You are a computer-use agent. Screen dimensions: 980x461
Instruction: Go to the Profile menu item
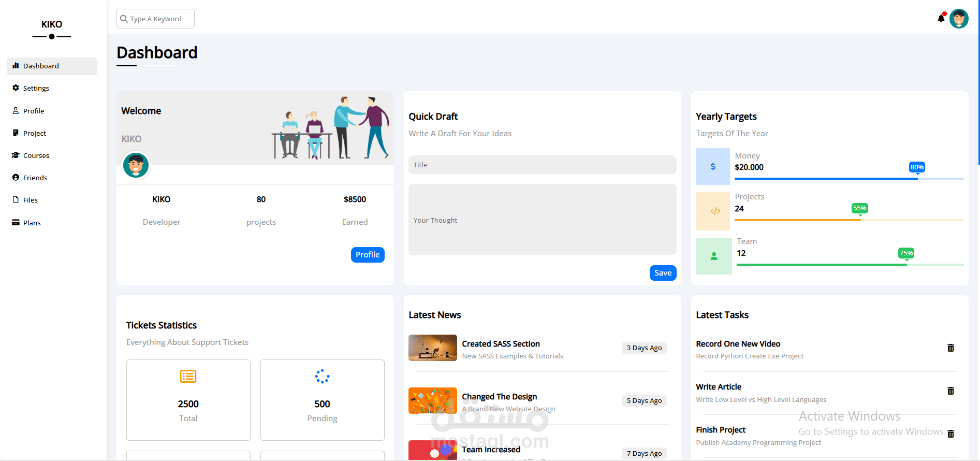pyautogui.click(x=52, y=111)
